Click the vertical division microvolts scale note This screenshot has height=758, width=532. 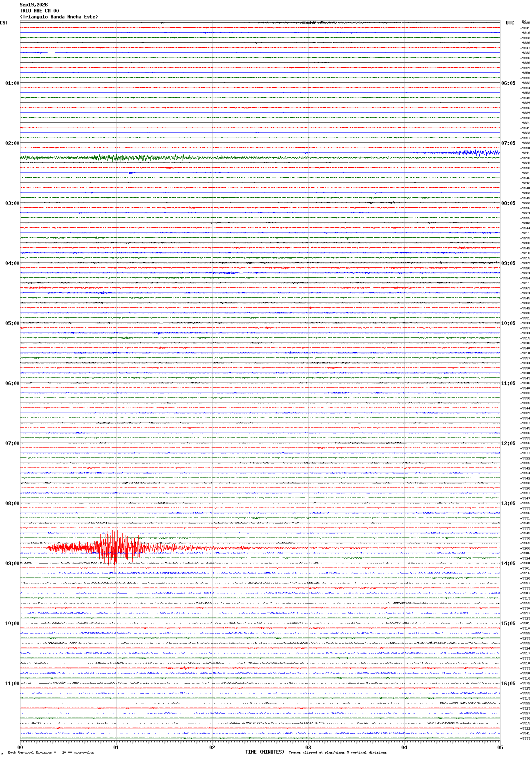pyautogui.click(x=51, y=752)
